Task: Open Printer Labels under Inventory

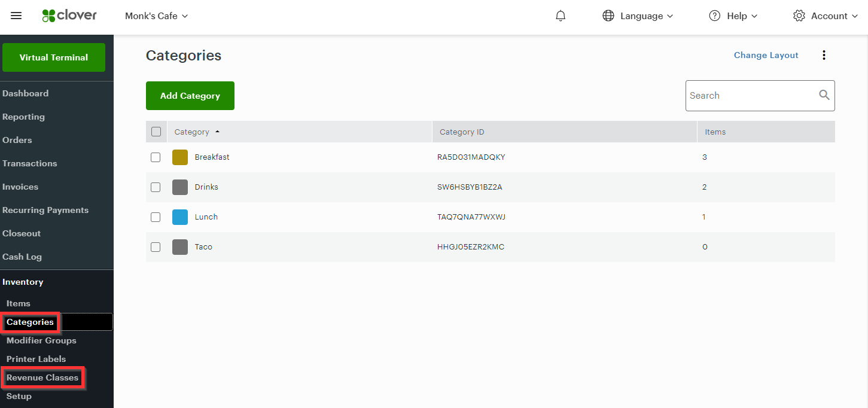Action: (x=36, y=359)
